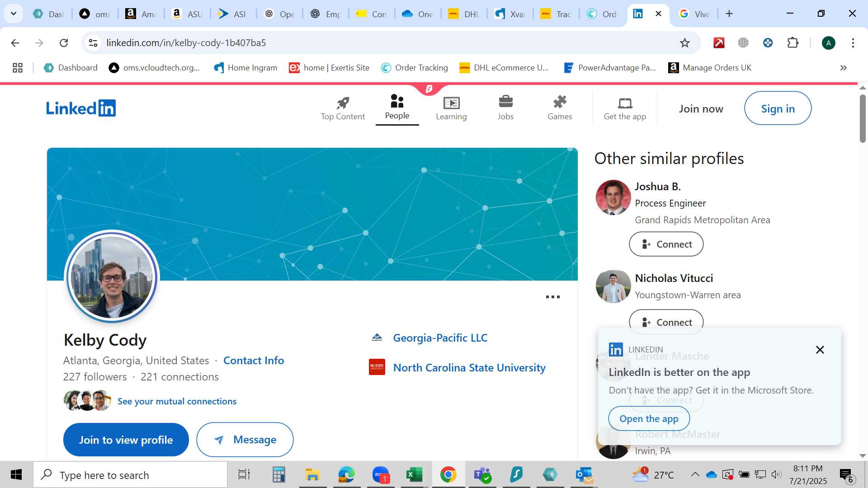The width and height of the screenshot is (868, 488).
Task: Open the Order Tracking bookmark
Action: [414, 68]
